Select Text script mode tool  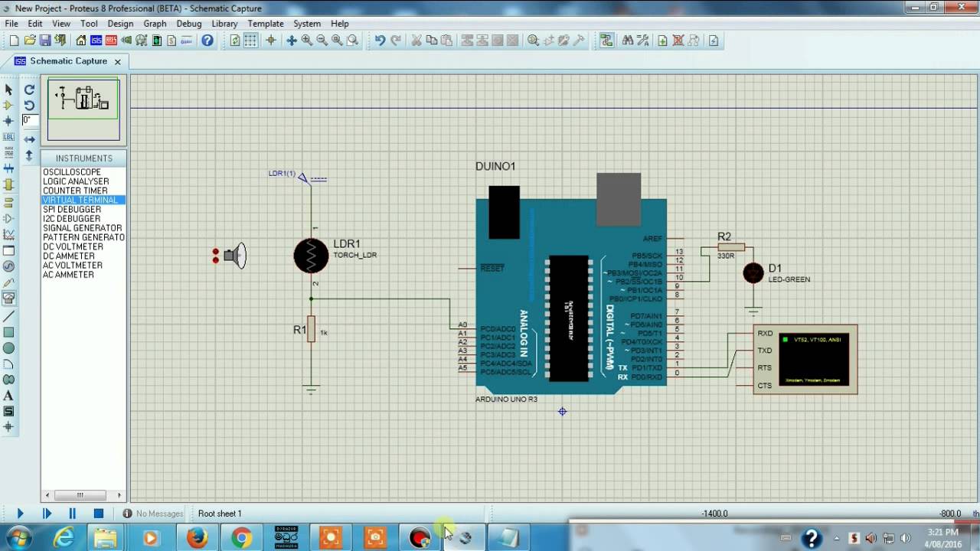pos(9,153)
